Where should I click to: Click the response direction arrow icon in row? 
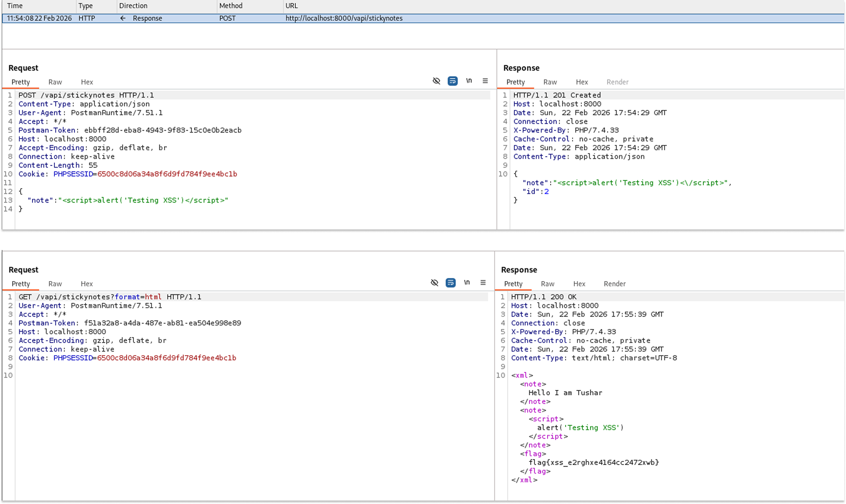pyautogui.click(x=123, y=18)
